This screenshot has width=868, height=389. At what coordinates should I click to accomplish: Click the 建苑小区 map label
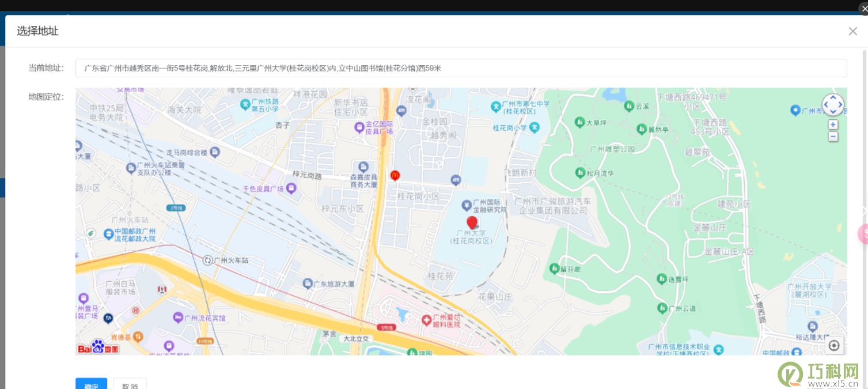point(734,204)
